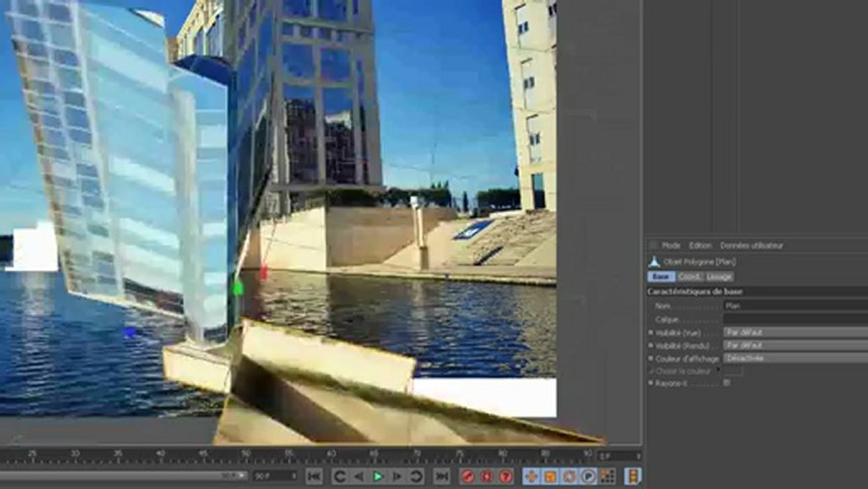Click the 90 F end frame field
This screenshot has height=489, width=868.
point(274,476)
